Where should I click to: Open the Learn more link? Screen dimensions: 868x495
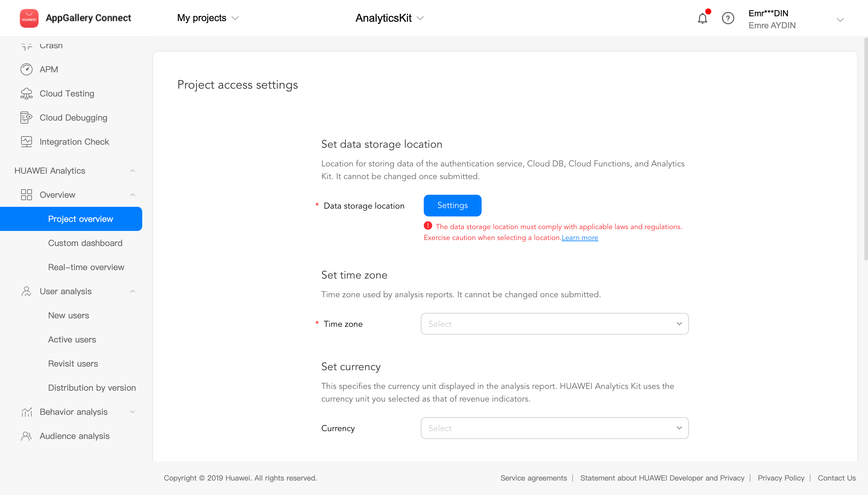pyautogui.click(x=580, y=238)
